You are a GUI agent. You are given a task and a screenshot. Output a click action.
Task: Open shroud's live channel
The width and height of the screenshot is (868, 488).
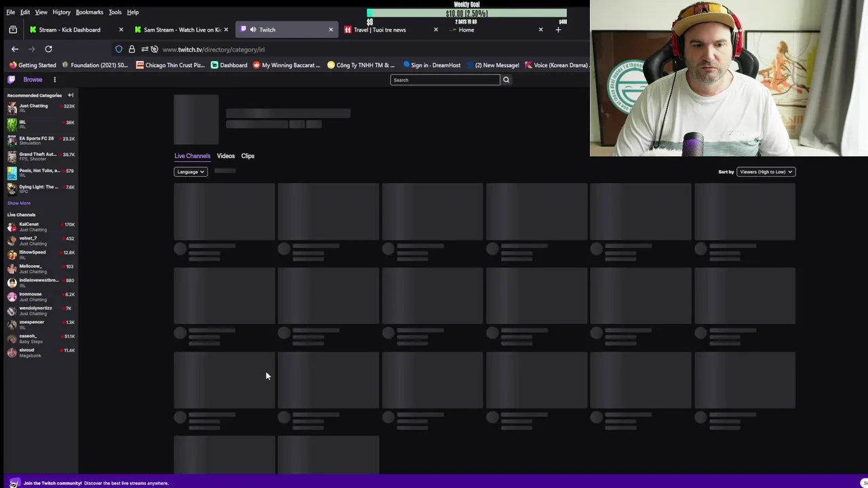click(41, 352)
